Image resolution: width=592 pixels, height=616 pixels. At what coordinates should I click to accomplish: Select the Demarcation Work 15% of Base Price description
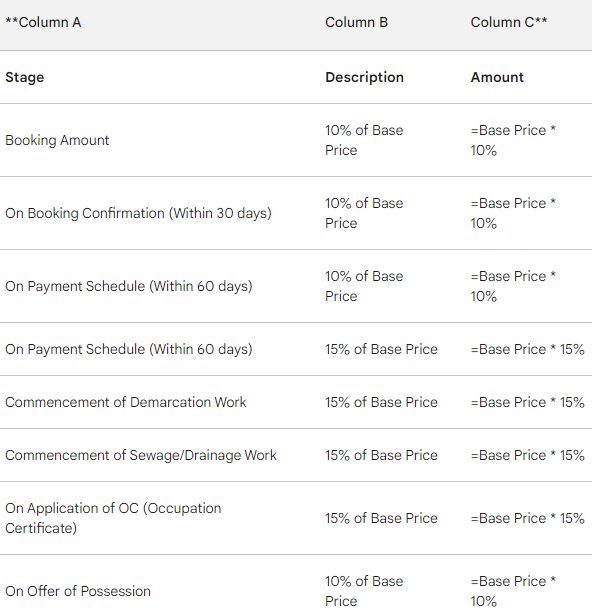tap(381, 402)
